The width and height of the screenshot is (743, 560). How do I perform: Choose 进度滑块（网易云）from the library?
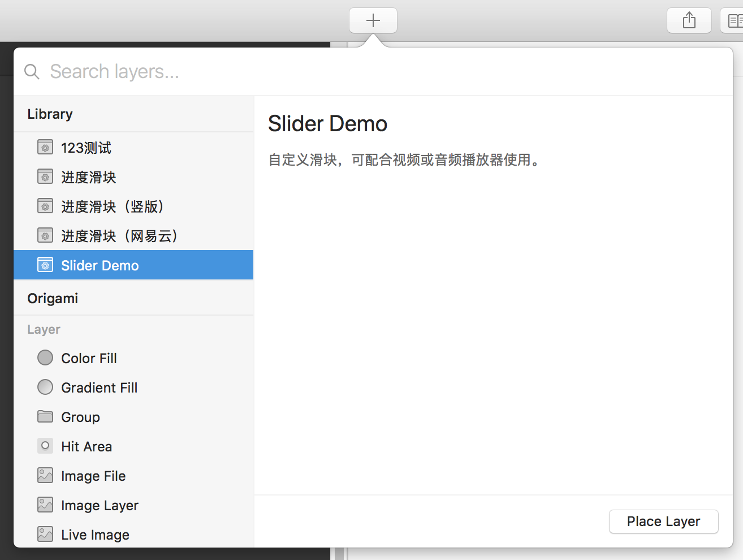click(119, 236)
